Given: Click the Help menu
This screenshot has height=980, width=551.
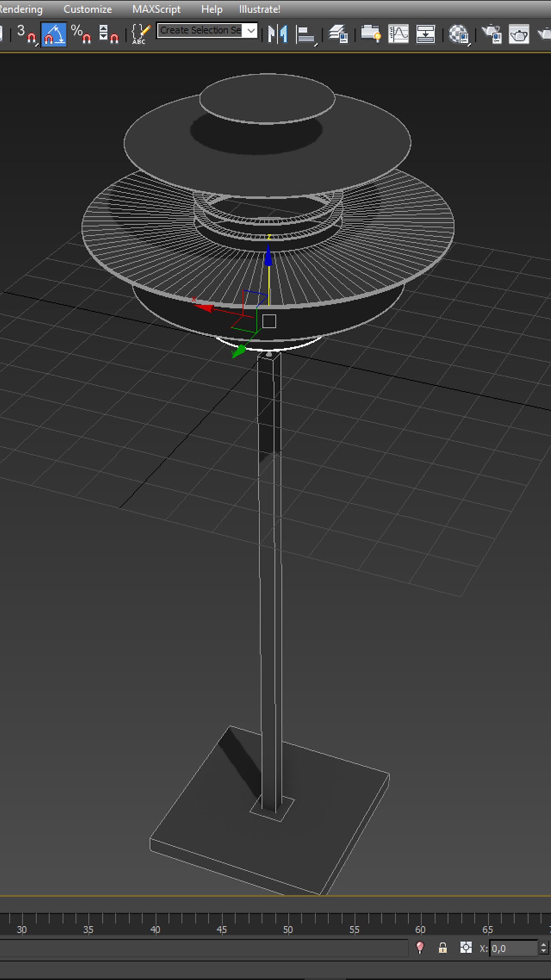Looking at the screenshot, I should point(212,9).
